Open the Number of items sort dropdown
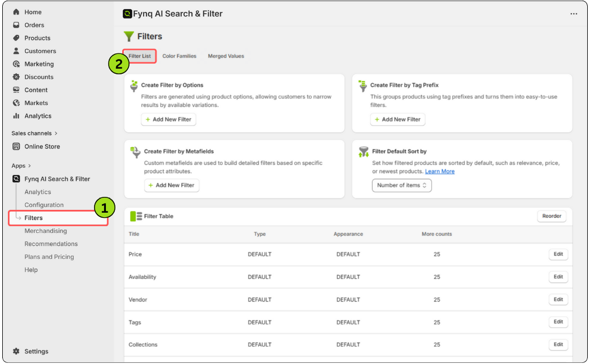 (x=401, y=186)
